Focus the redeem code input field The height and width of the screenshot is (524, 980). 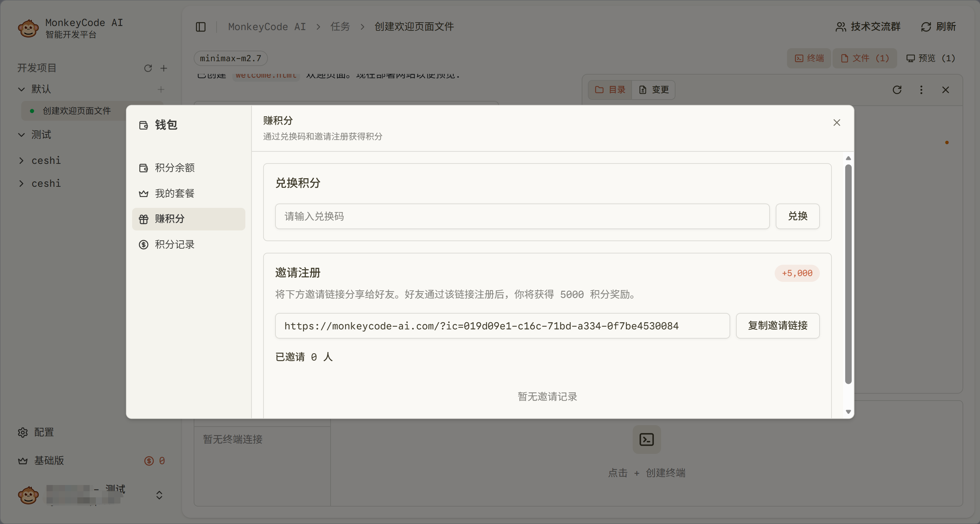click(x=522, y=217)
